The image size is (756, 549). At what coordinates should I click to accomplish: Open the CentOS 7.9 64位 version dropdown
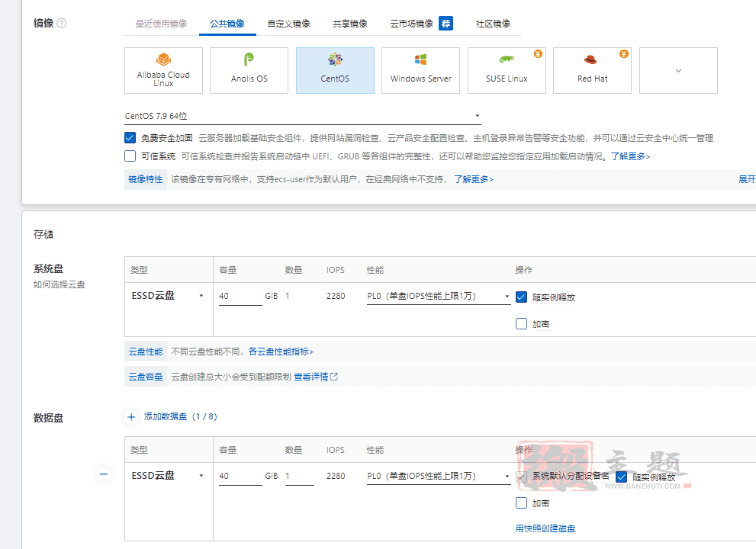tap(302, 116)
